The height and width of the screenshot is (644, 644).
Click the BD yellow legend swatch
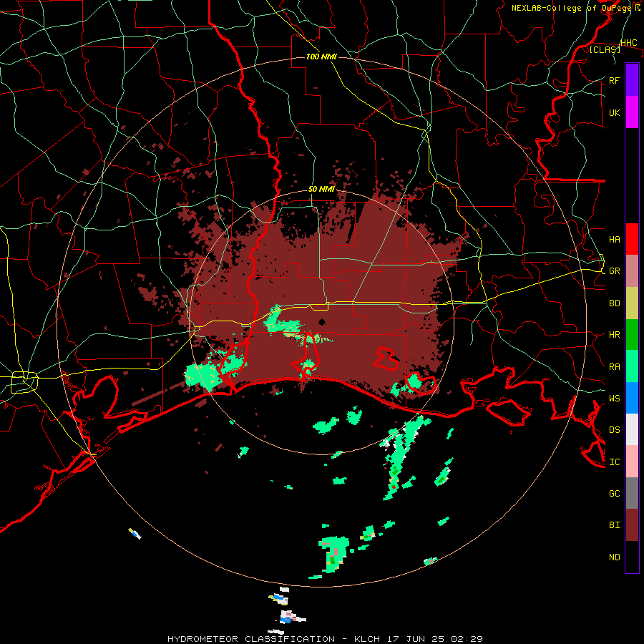pos(632,303)
